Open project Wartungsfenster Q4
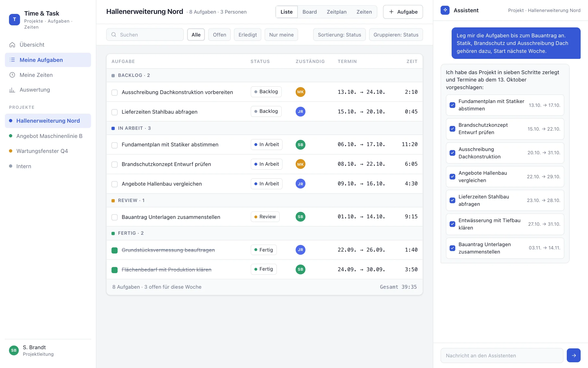588x368 pixels. [48, 151]
